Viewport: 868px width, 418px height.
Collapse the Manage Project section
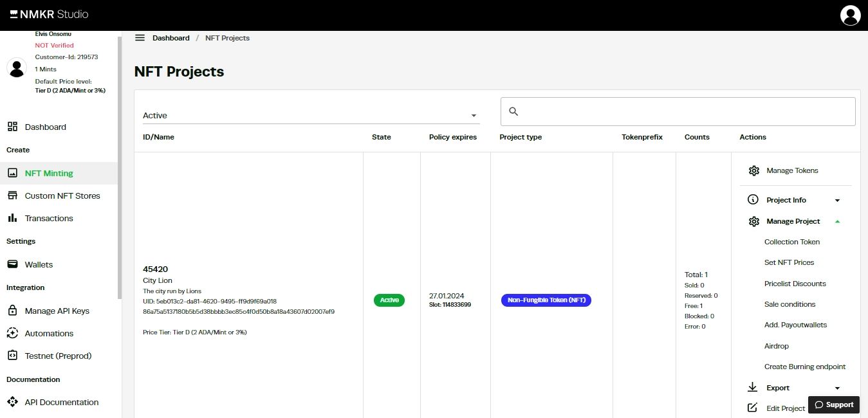click(x=837, y=221)
